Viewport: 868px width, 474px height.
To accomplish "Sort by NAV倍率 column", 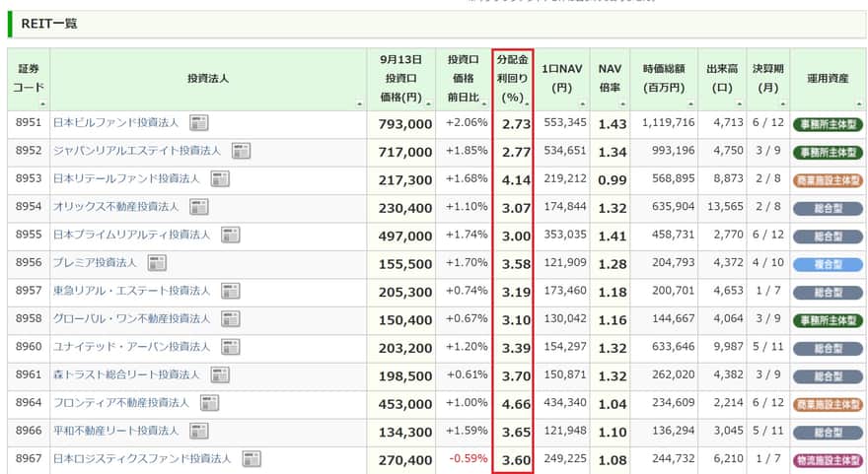I will pyautogui.click(x=622, y=104).
